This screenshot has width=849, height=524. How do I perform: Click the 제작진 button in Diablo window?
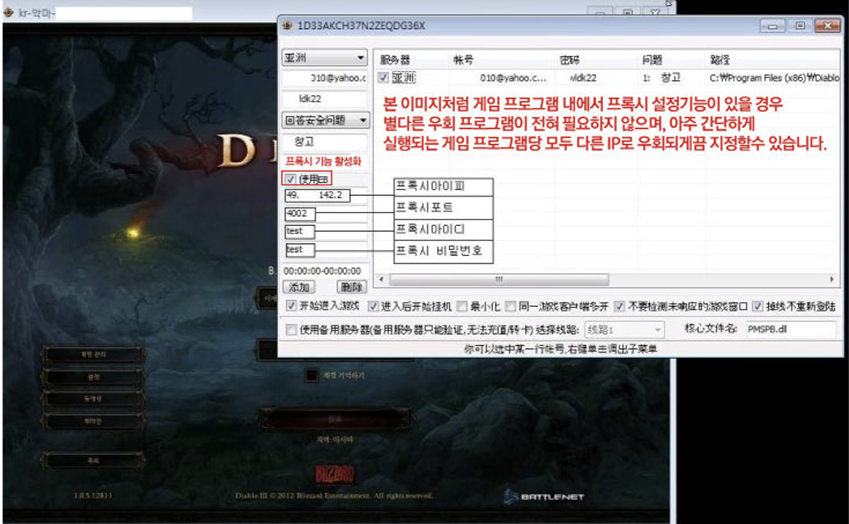point(94,421)
